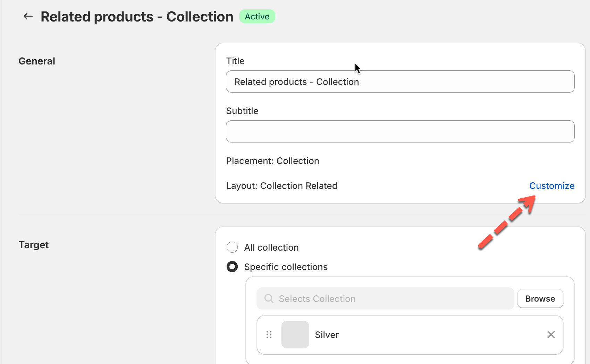Go back using the left arrow icon

coord(28,16)
